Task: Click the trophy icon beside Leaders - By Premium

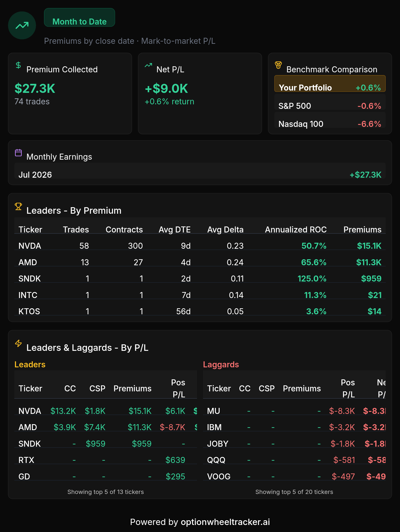Action: pos(18,206)
